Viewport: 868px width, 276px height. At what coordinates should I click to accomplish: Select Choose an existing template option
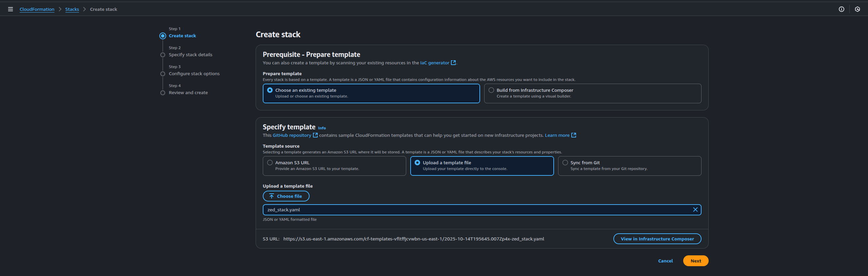tap(270, 90)
